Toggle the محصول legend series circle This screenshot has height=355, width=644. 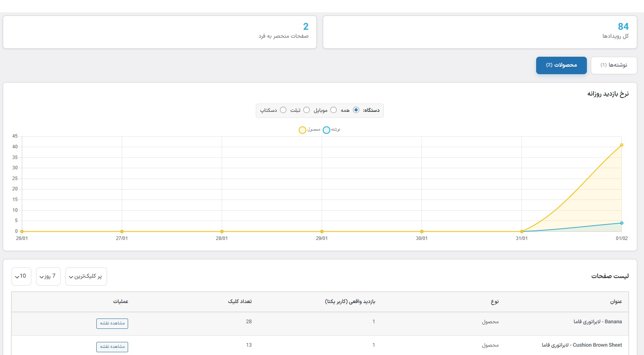point(302,130)
